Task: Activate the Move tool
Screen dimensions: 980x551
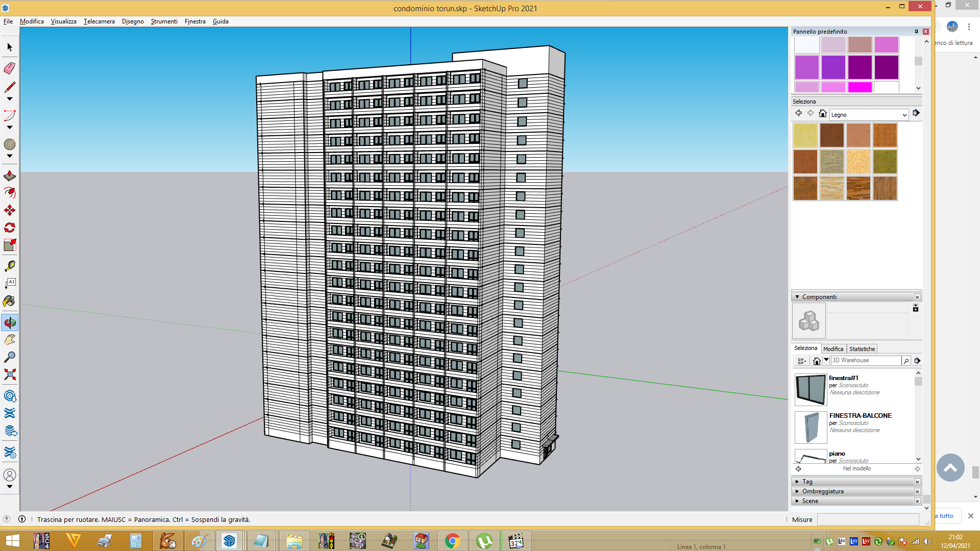Action: point(10,210)
